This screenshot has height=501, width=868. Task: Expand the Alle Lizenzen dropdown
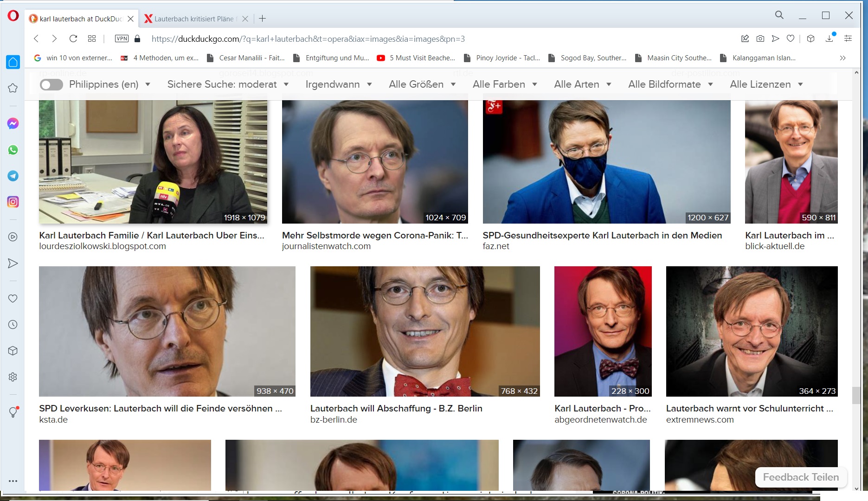tap(766, 84)
